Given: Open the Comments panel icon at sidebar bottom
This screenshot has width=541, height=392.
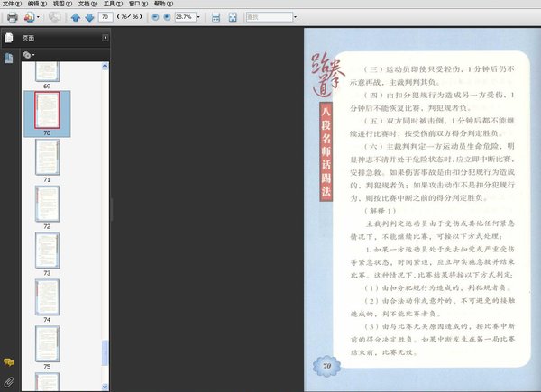Looking at the screenshot, I should (x=9, y=362).
